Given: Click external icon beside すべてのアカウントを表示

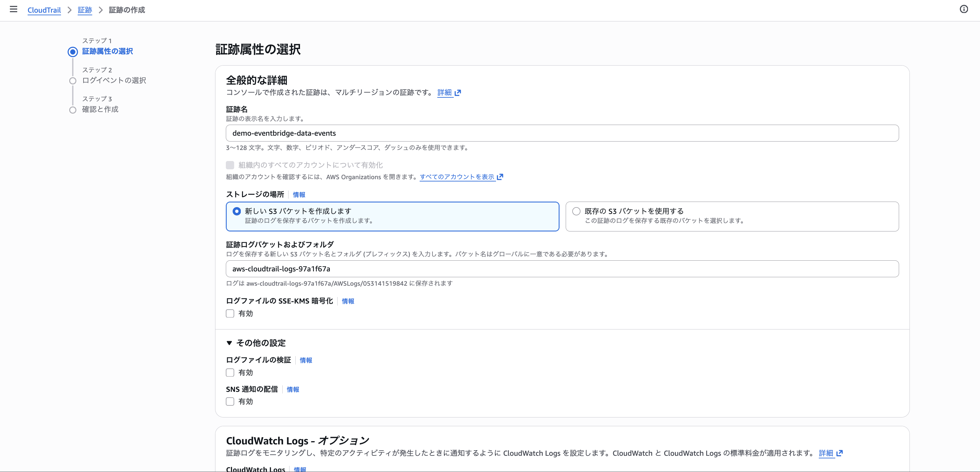Looking at the screenshot, I should (500, 177).
